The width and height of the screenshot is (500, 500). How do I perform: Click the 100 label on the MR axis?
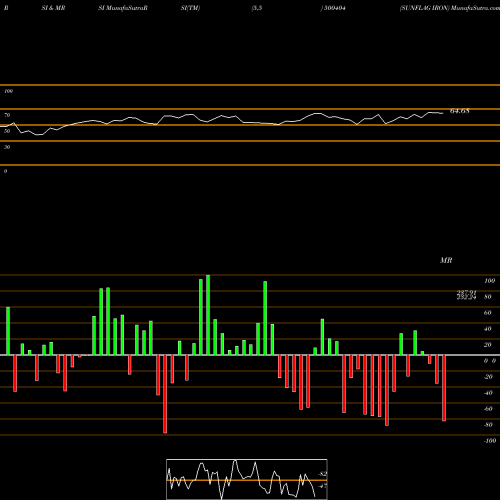489,281
